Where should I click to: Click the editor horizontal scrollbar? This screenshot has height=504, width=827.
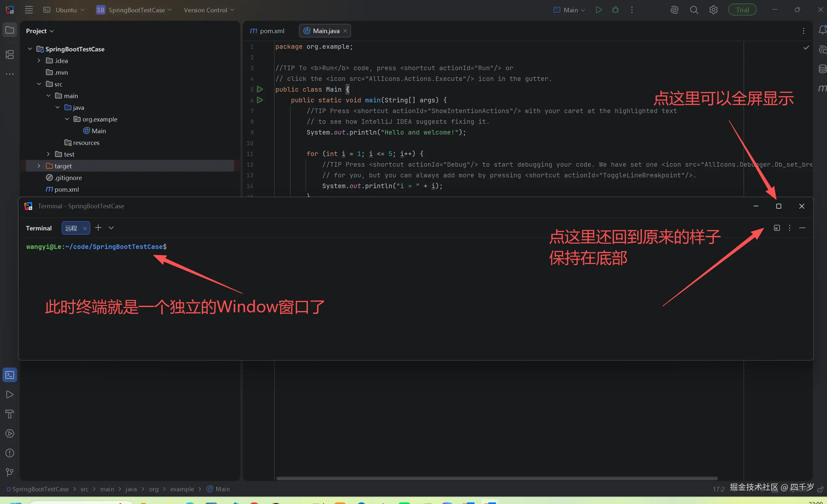coord(496,479)
